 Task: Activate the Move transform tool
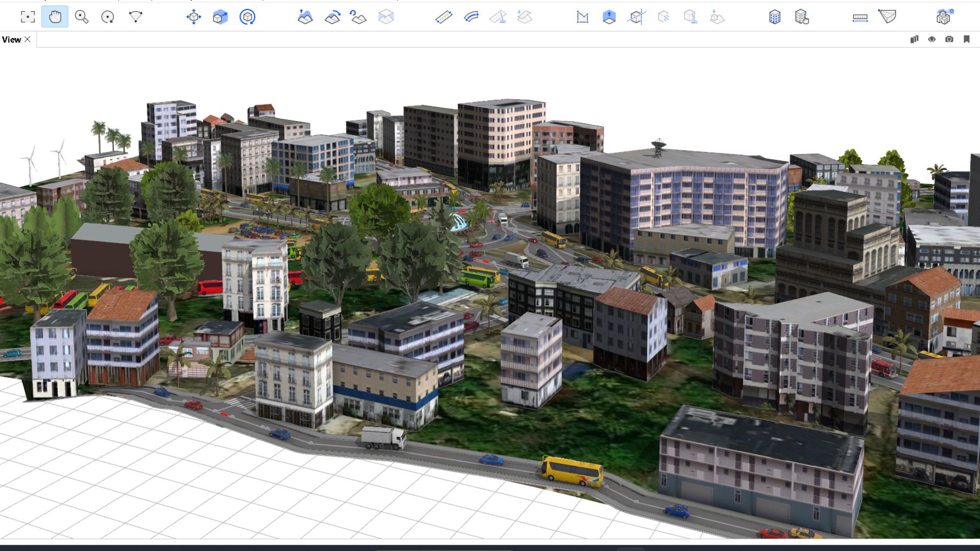coord(193,17)
